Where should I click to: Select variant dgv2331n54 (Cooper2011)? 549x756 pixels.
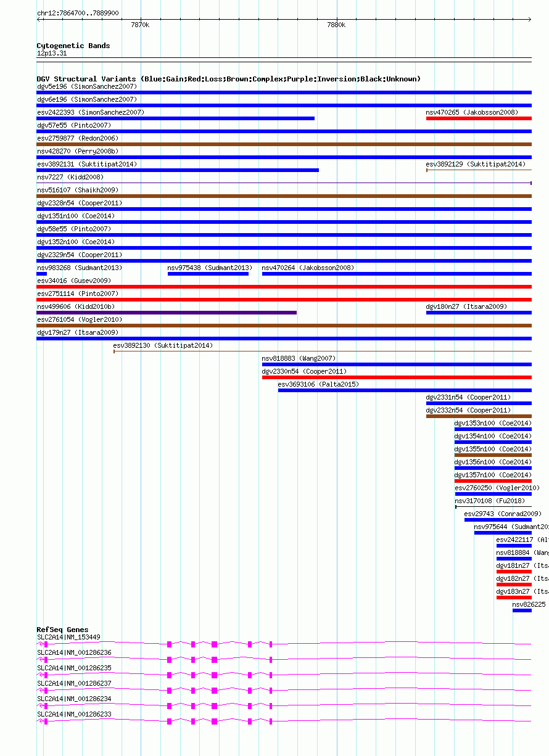[468, 397]
